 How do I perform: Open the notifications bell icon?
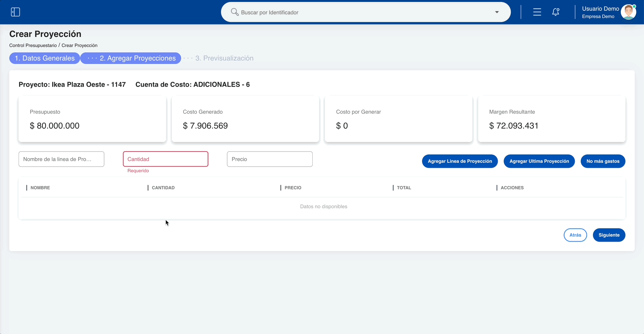tap(556, 12)
